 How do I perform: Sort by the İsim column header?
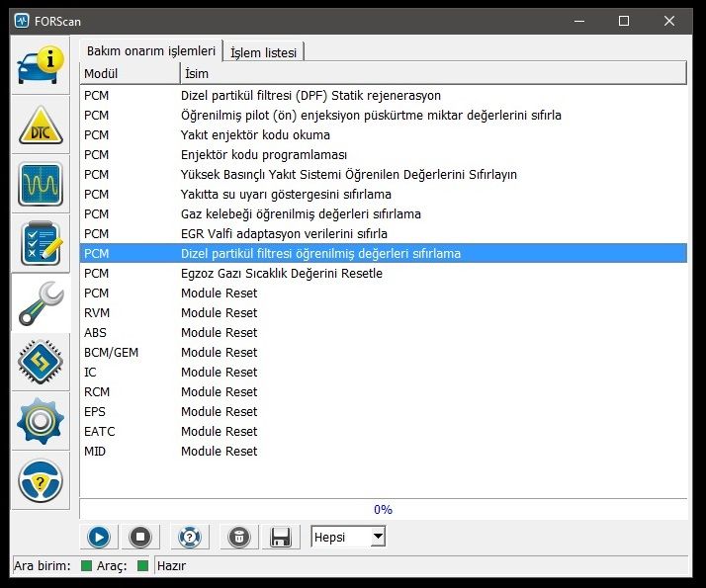coord(434,73)
